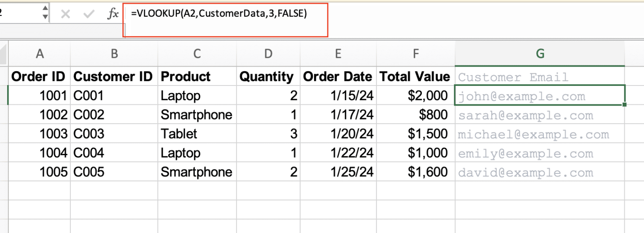The width and height of the screenshot is (644, 233).
Task: Select column F header
Action: click(x=415, y=53)
